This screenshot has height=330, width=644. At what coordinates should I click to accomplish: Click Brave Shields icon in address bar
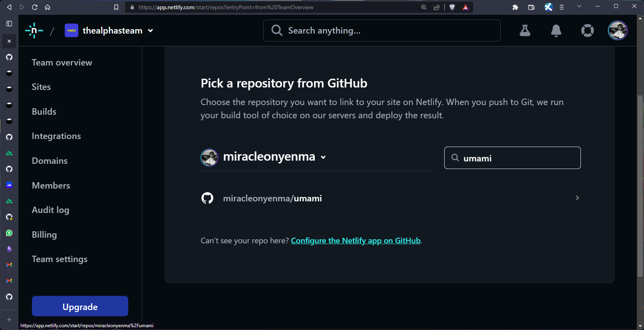452,7
